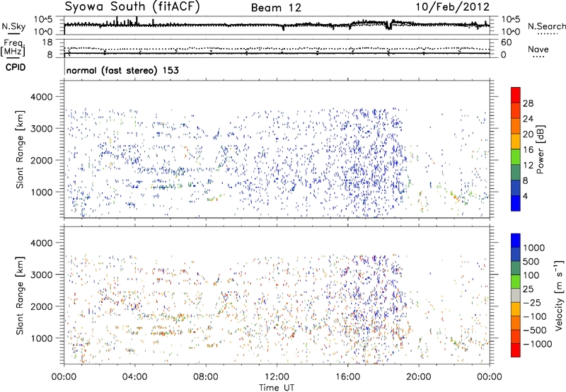Pick the red segment atop power colorbar

pyautogui.click(x=516, y=95)
